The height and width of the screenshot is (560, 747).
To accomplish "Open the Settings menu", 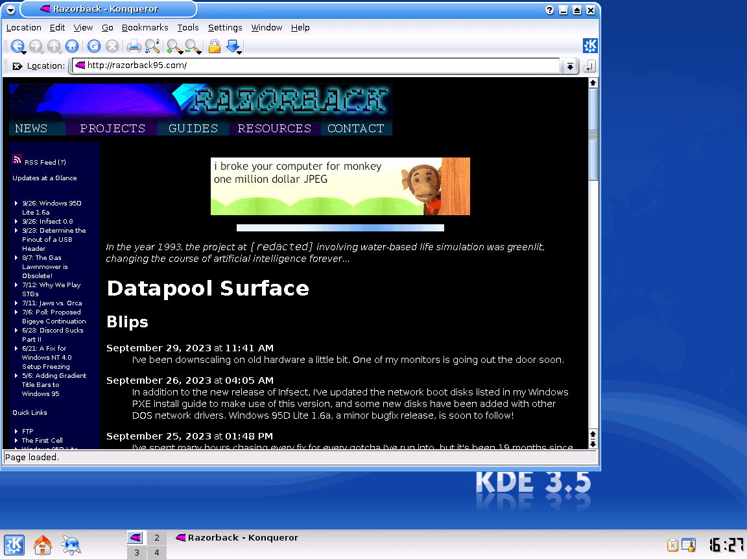I will tap(225, 28).
